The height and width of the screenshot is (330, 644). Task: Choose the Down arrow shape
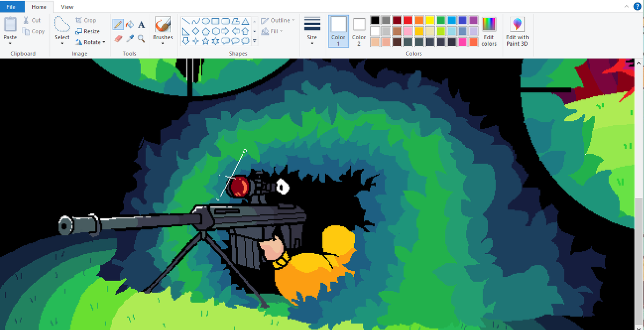185,41
